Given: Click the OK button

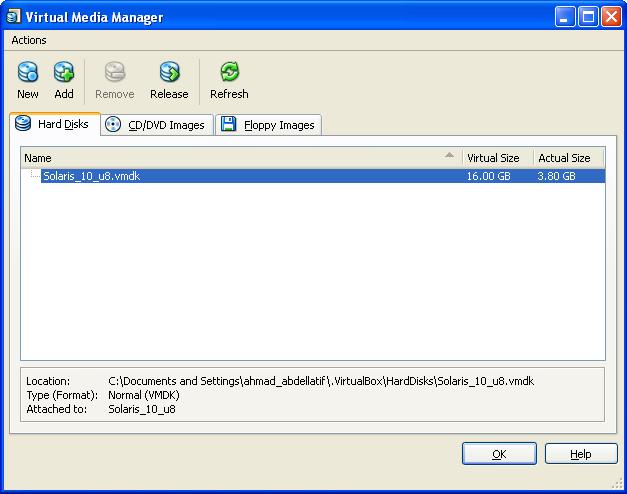Looking at the screenshot, I should coord(499,454).
